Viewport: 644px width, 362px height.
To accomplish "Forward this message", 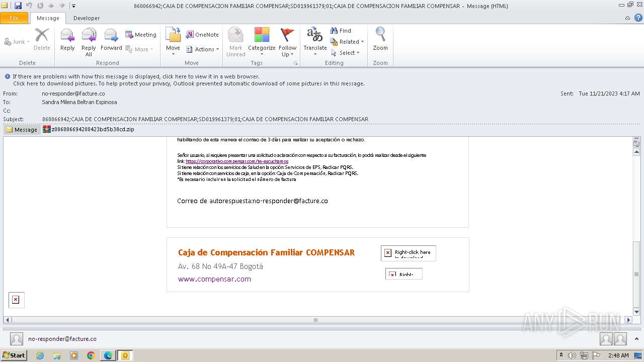I will pos(111,40).
